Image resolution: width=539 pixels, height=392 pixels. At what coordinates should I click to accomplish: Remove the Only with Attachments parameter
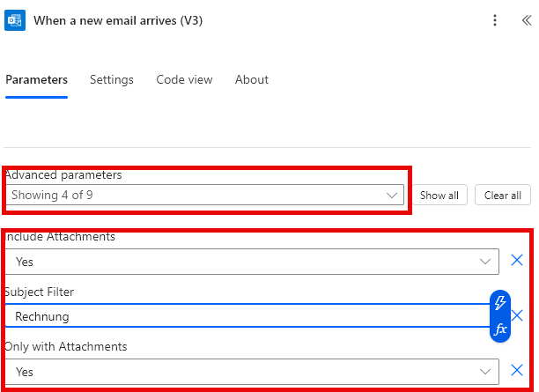click(x=517, y=371)
